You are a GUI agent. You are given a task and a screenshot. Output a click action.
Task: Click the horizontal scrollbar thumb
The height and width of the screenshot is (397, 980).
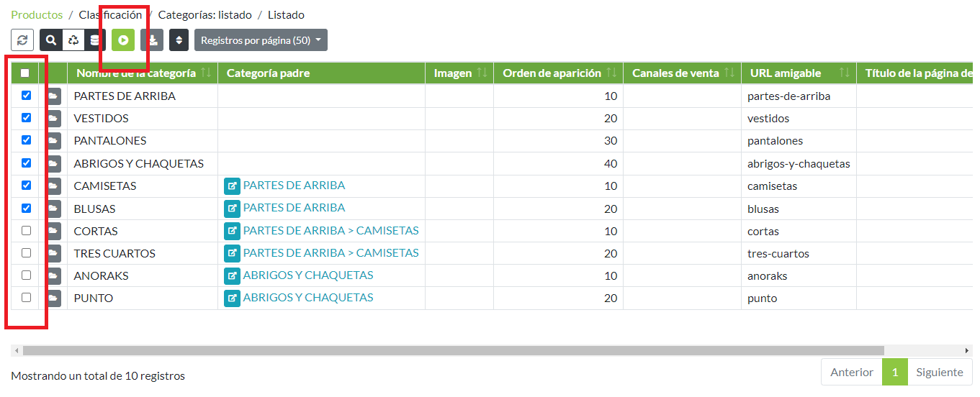click(x=453, y=350)
